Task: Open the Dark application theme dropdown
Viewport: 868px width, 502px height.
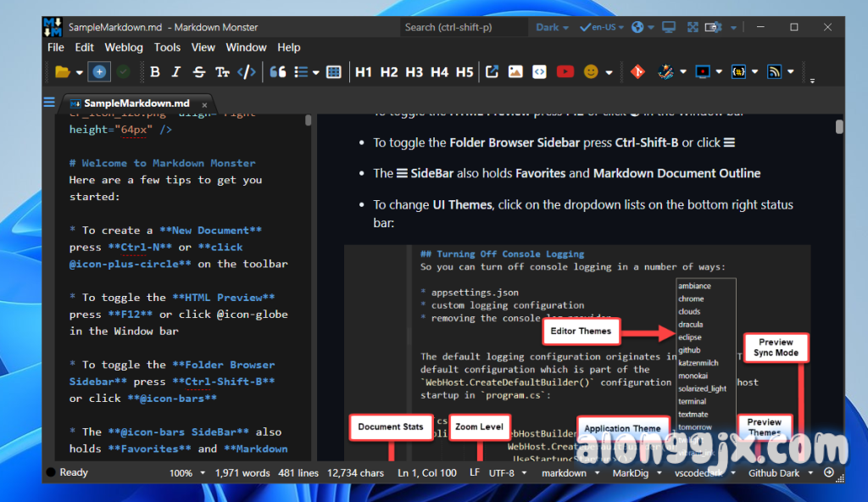Action: [x=553, y=27]
